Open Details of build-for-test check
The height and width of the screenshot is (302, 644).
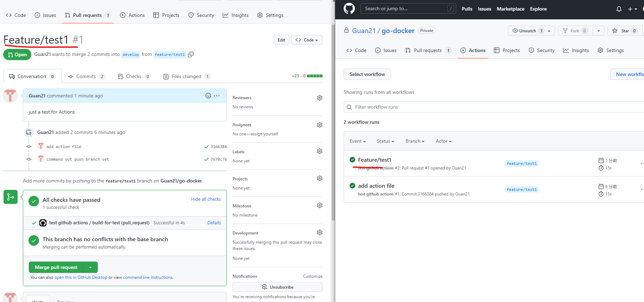point(214,223)
